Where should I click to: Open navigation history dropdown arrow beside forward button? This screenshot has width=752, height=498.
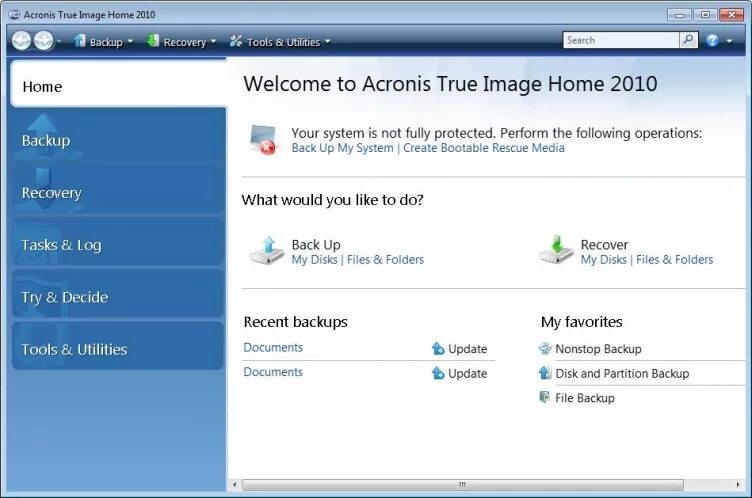point(59,42)
